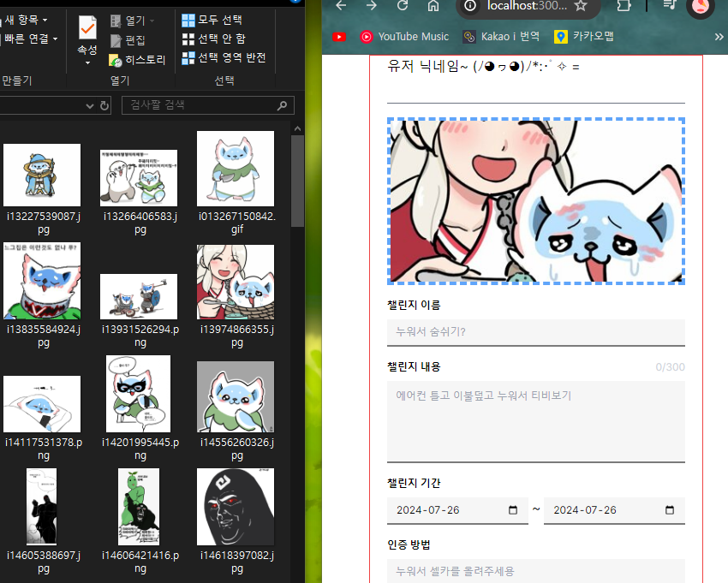
Task: Click the 인증 방법 input field
Action: click(536, 571)
